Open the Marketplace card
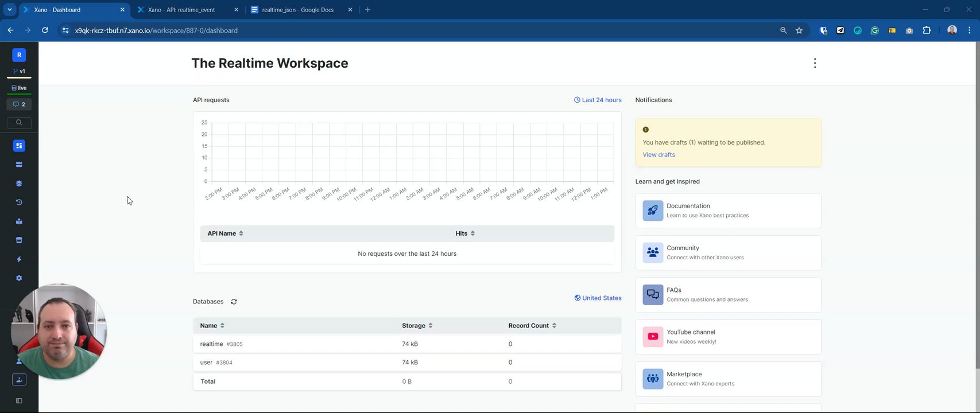This screenshot has height=413, width=980. [728, 379]
